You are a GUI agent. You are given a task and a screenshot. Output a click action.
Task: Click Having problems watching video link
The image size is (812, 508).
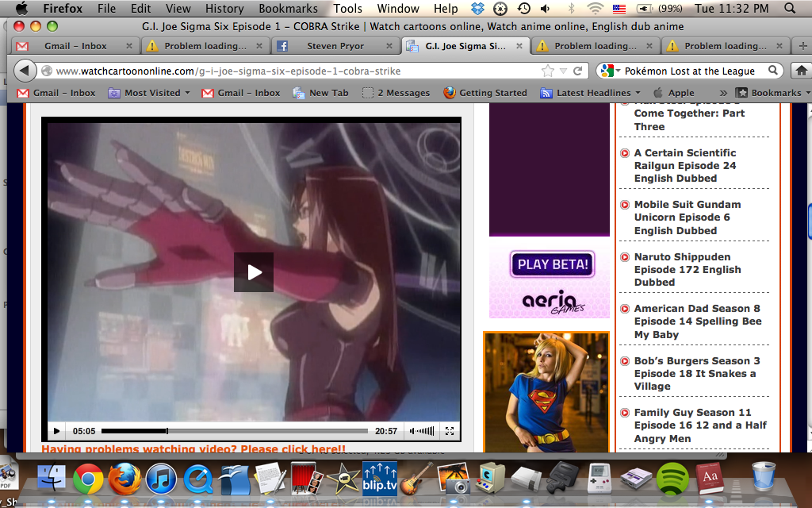[x=193, y=448]
